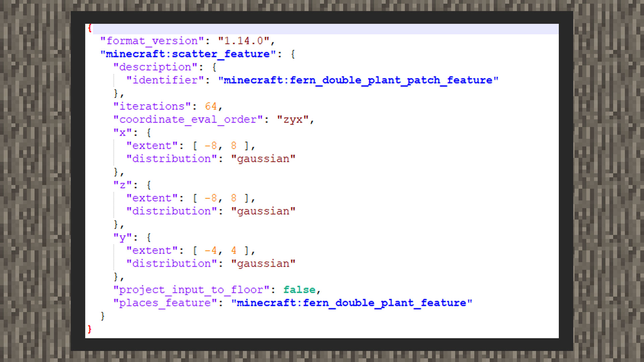Screen dimensions: 644x362
Task: Click the "iterations" key text
Action: [152, 106]
